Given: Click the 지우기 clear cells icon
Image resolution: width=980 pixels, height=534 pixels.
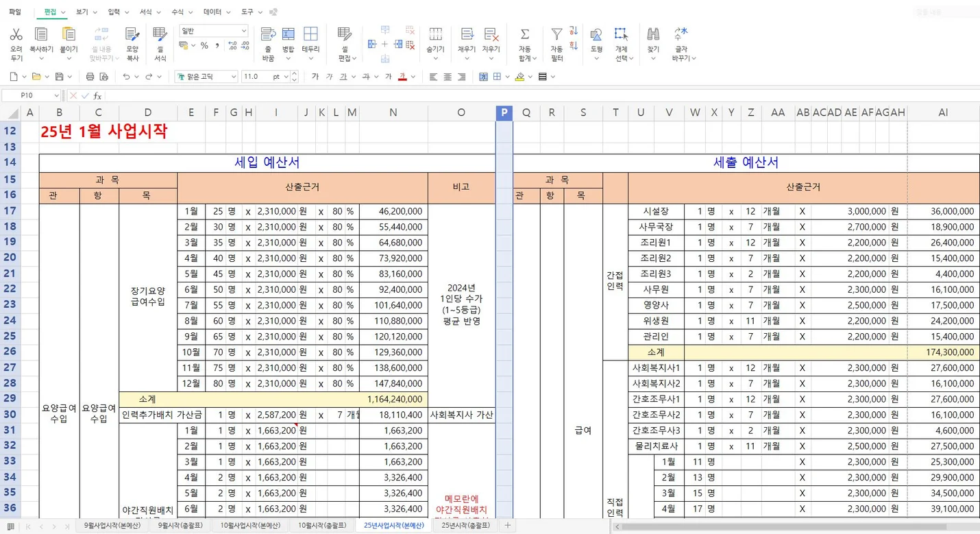Looking at the screenshot, I should [491, 34].
